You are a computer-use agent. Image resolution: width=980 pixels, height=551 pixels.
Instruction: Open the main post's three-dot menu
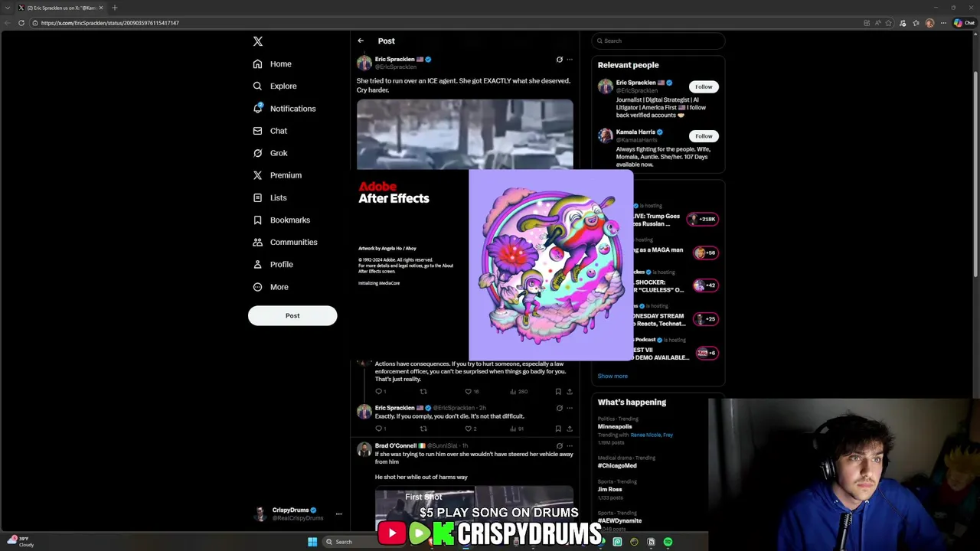569,60
